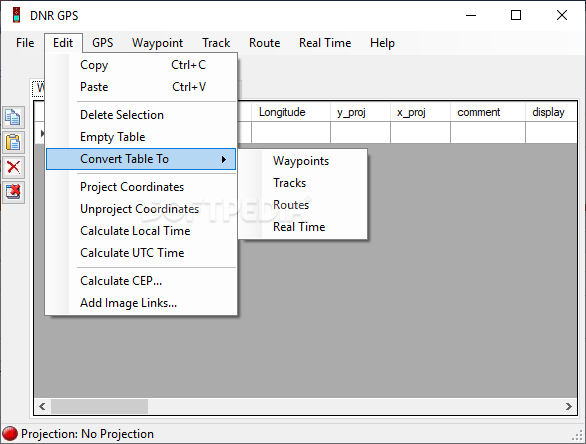Expand Convert Table To submenu
Image resolution: width=586 pixels, height=444 pixels.
tap(141, 159)
